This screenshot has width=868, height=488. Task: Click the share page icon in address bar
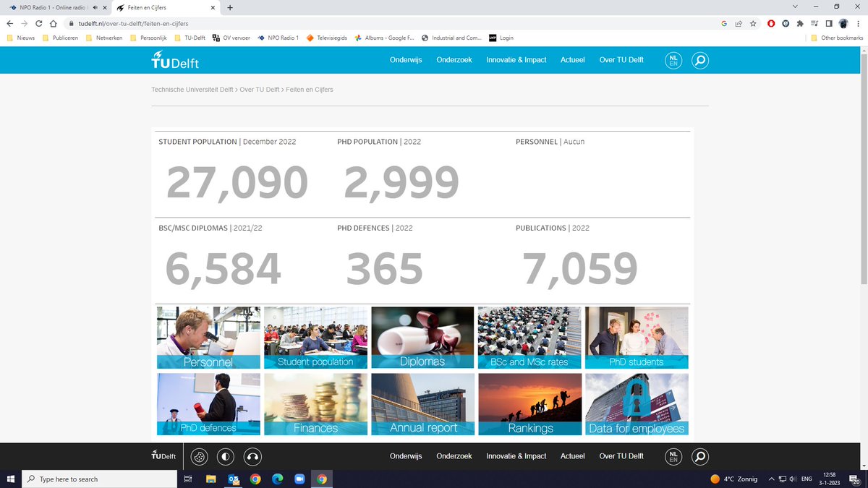pos(739,23)
